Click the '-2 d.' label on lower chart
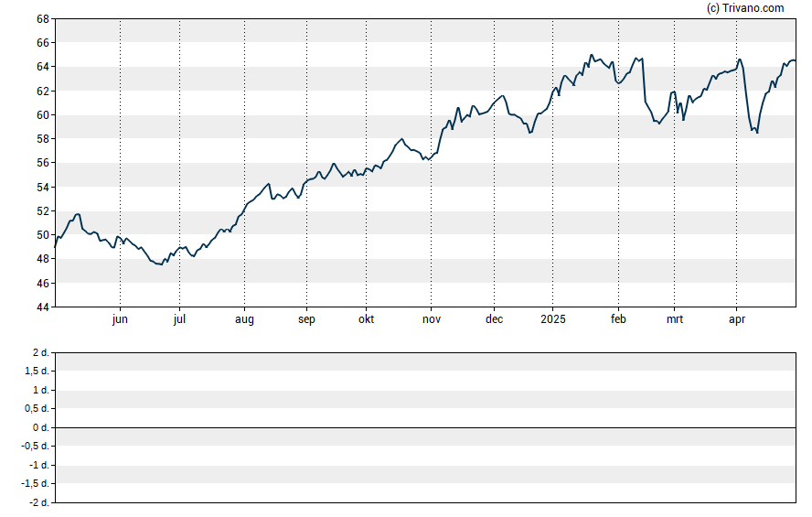Viewport: 812px width, 517px height. tap(38, 502)
